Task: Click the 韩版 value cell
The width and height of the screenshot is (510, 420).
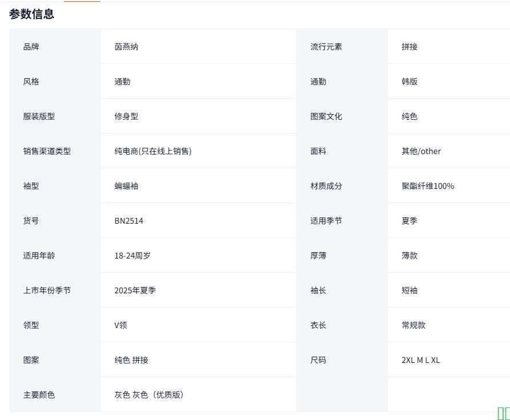Action: click(x=410, y=82)
